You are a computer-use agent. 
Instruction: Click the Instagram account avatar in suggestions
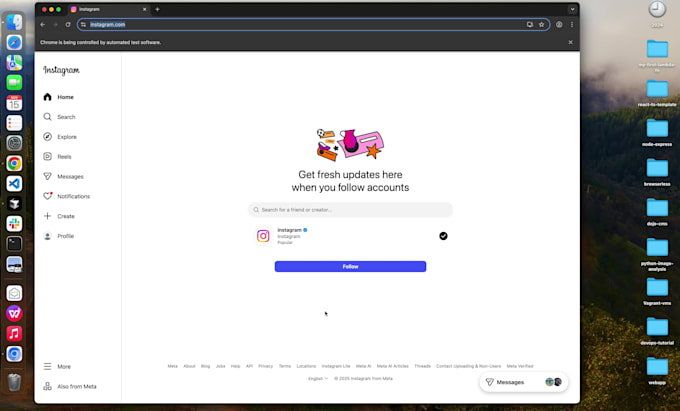coord(263,236)
